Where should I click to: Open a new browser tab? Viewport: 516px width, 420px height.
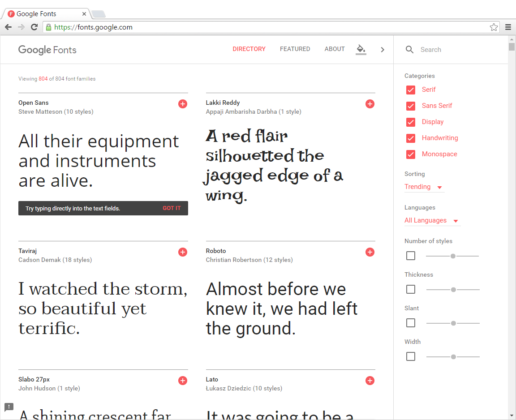point(98,14)
